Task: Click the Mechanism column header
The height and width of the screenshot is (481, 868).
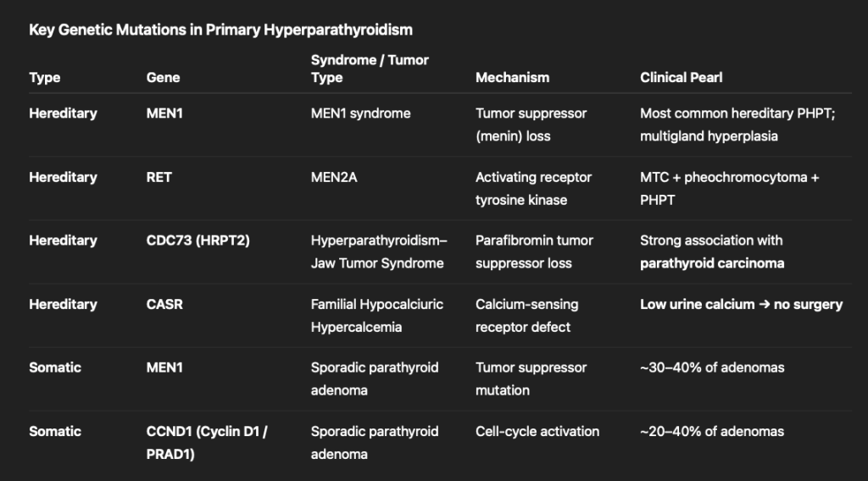Action: click(x=512, y=77)
